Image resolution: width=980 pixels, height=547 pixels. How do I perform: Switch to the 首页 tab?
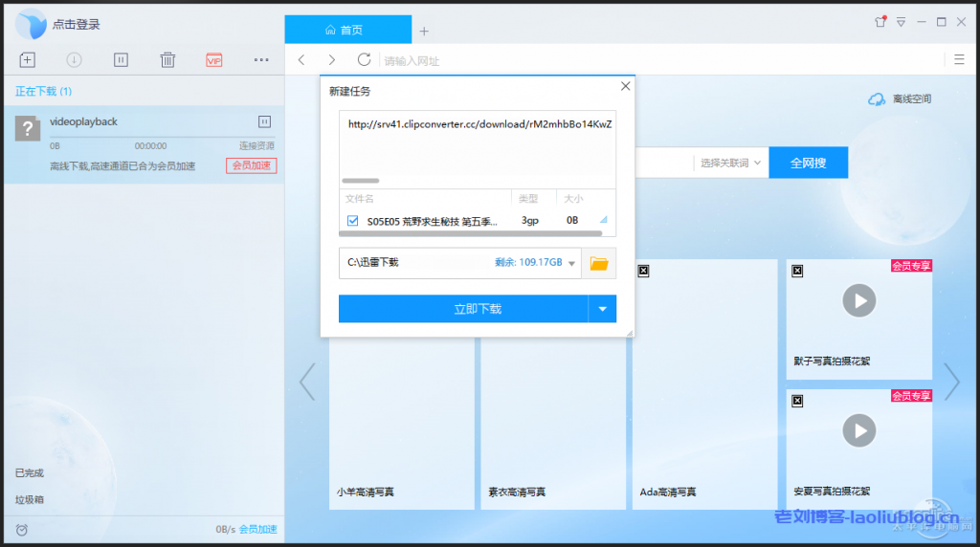click(x=346, y=30)
